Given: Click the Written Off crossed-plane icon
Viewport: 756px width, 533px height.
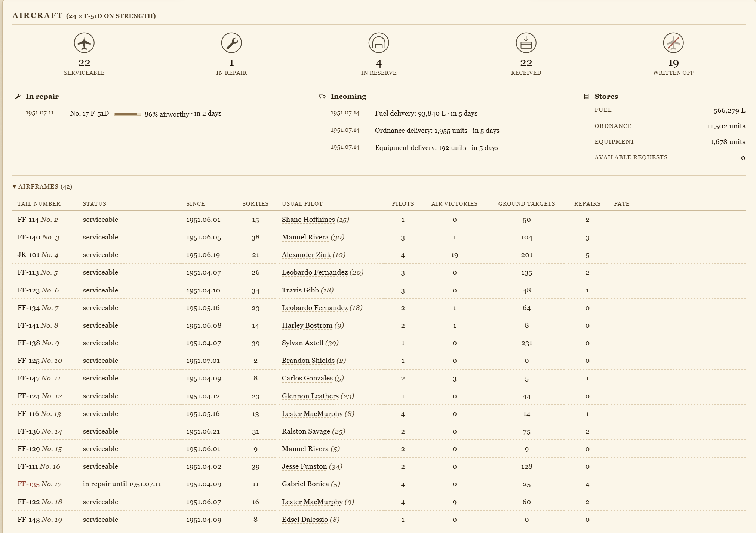Looking at the screenshot, I should (x=673, y=43).
